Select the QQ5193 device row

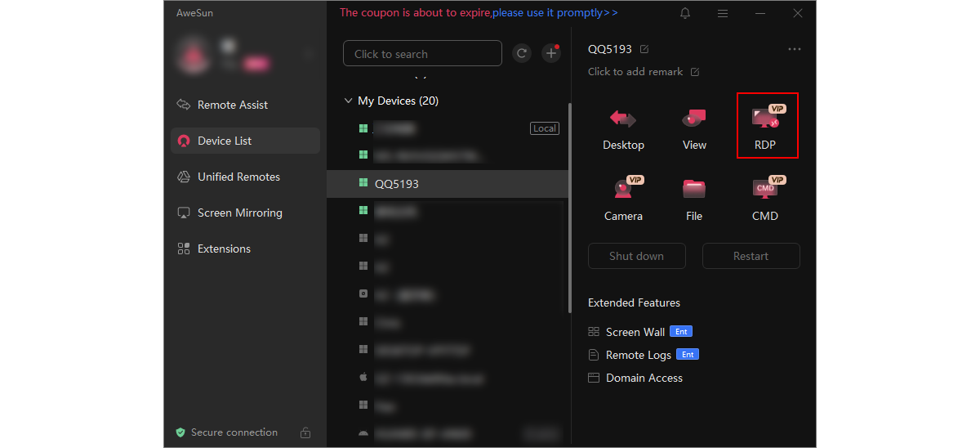tap(447, 184)
